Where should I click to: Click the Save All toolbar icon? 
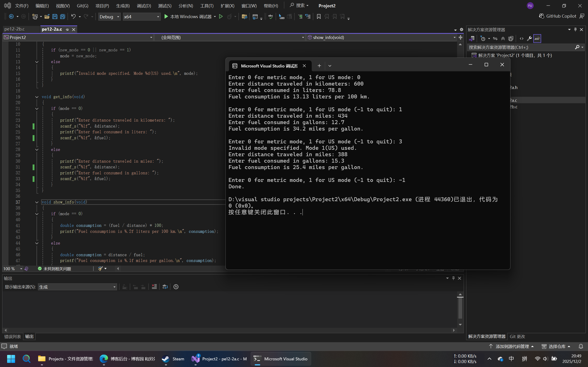63,17
